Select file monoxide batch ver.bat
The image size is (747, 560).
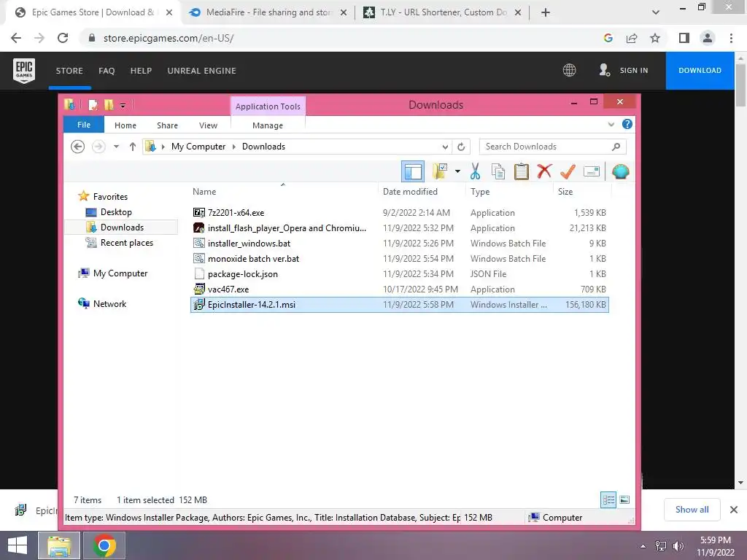pyautogui.click(x=399, y=259)
